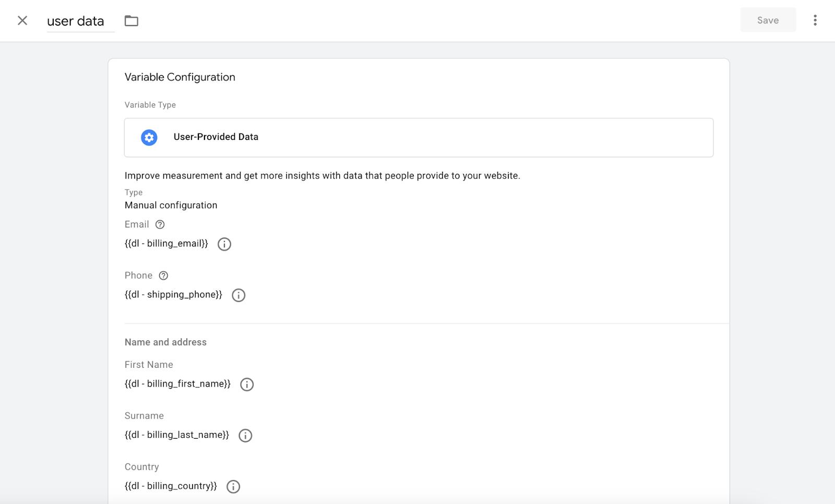Screen dimensions: 835x504
Task: Click the 'Improve measurement' description text
Action: pos(322,176)
